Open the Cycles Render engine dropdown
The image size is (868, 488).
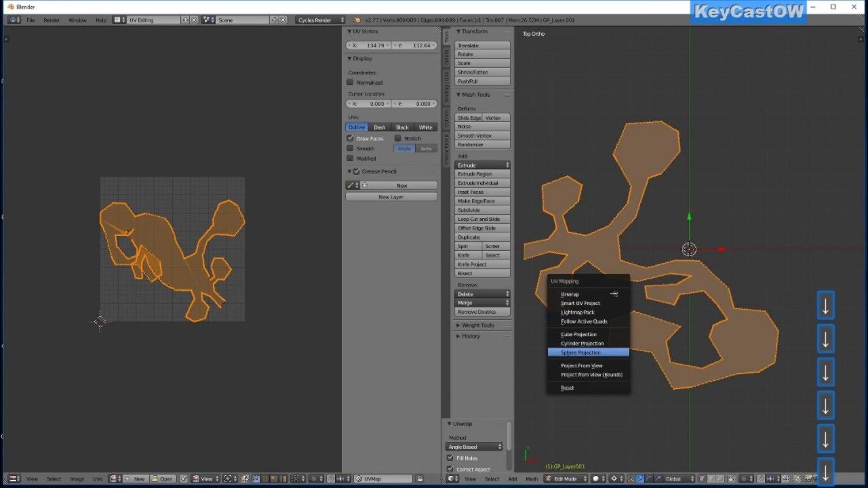coord(321,20)
